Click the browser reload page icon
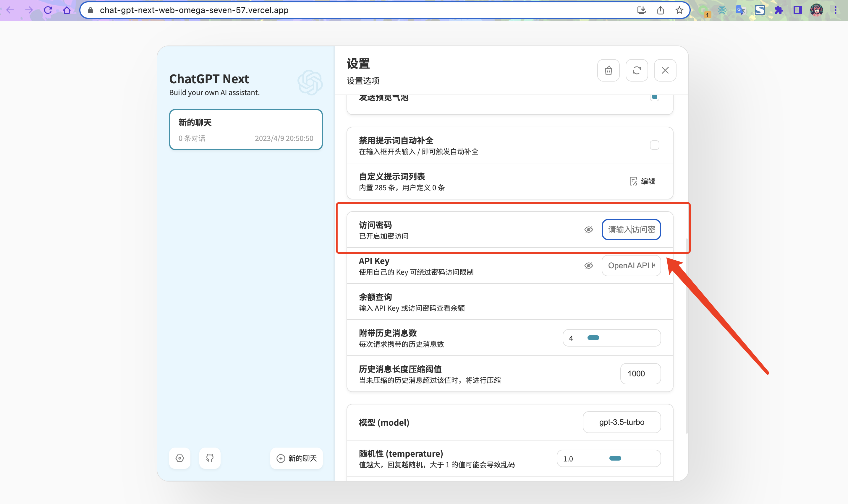Viewport: 848px width, 504px height. (x=48, y=10)
